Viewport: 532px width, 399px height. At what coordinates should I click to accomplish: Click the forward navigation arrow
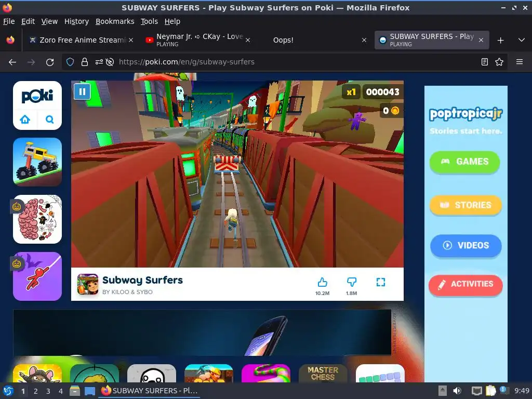(x=31, y=62)
